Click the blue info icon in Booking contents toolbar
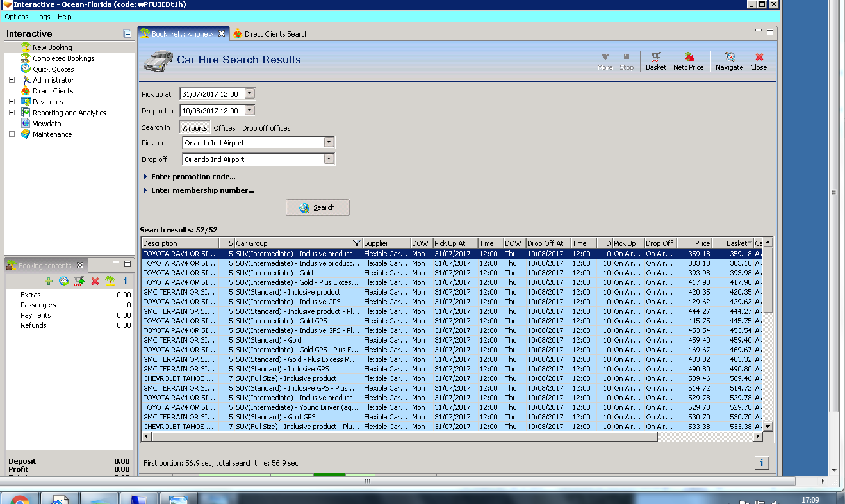Viewport: 845px width, 504px height. [x=126, y=281]
